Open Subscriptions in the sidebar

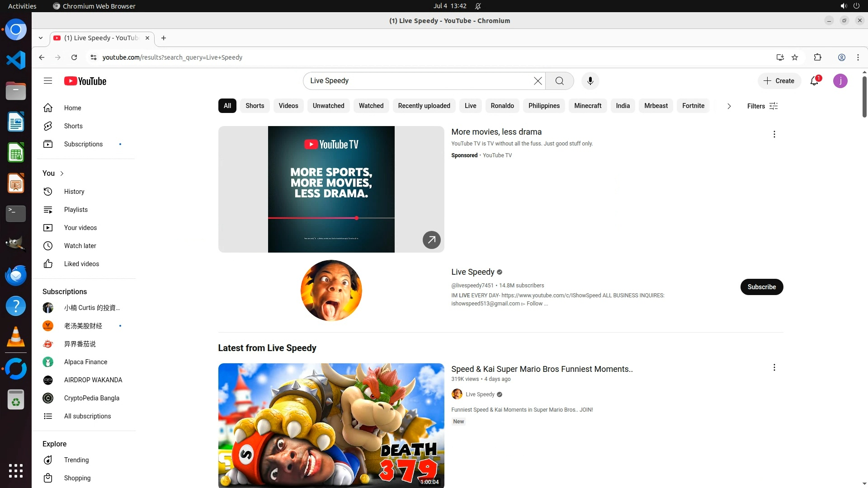pyautogui.click(x=83, y=144)
